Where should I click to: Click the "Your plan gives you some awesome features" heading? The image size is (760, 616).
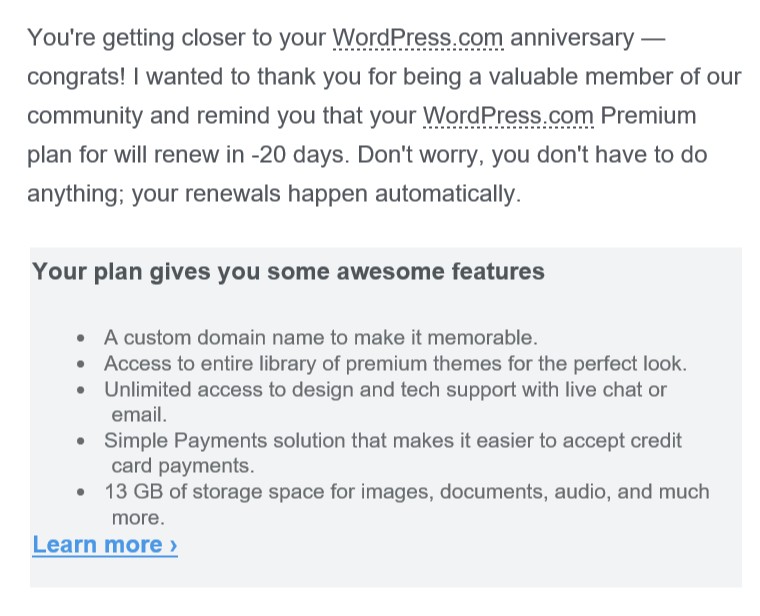288,271
